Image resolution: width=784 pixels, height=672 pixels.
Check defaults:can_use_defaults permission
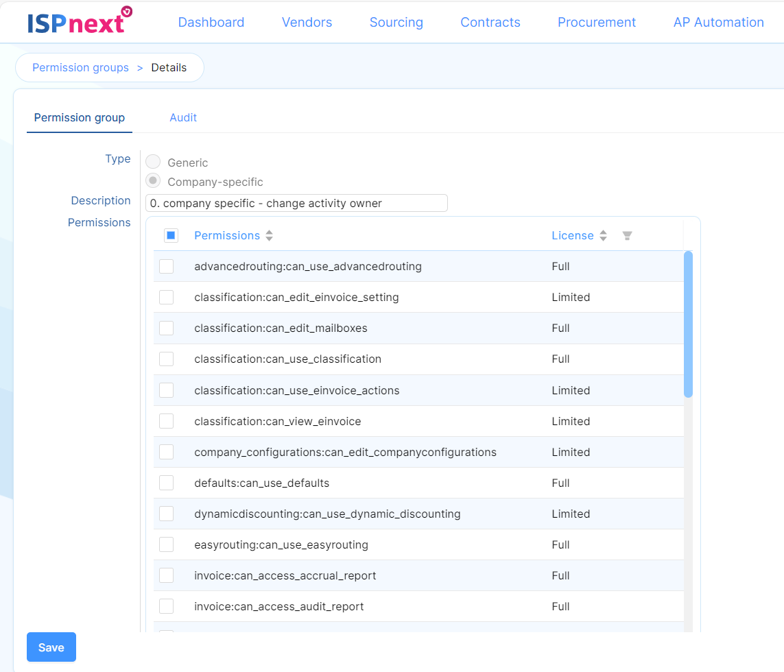[x=167, y=483]
